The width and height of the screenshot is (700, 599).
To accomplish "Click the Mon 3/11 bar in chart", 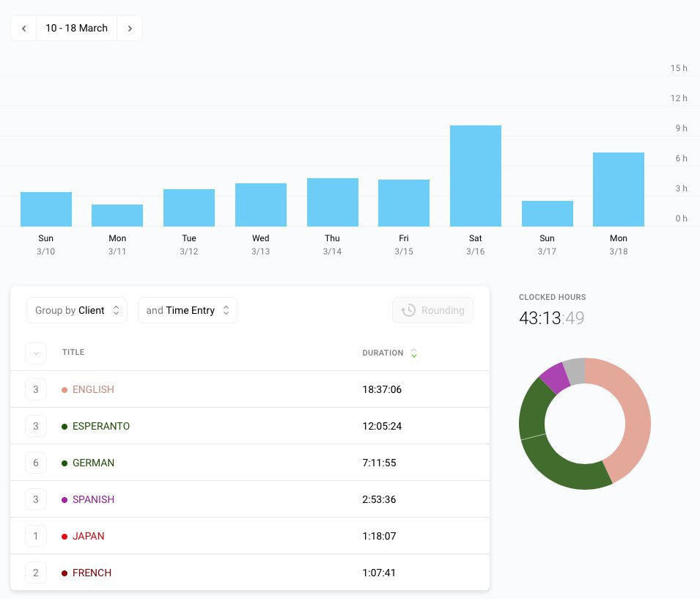I will [117, 216].
